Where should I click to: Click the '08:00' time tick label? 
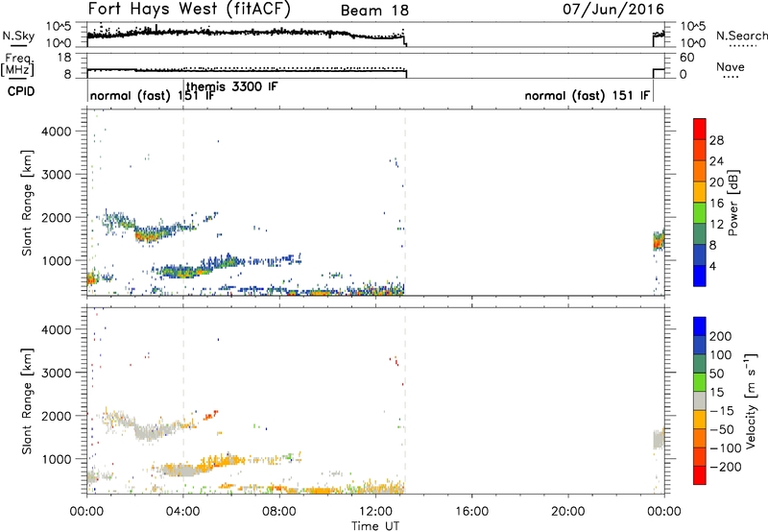click(x=279, y=512)
